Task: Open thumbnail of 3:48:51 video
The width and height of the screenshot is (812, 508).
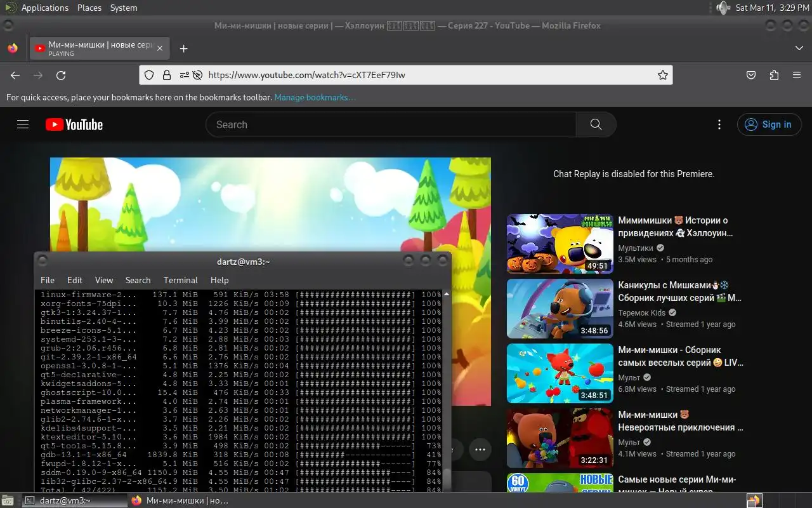Action: (560, 373)
